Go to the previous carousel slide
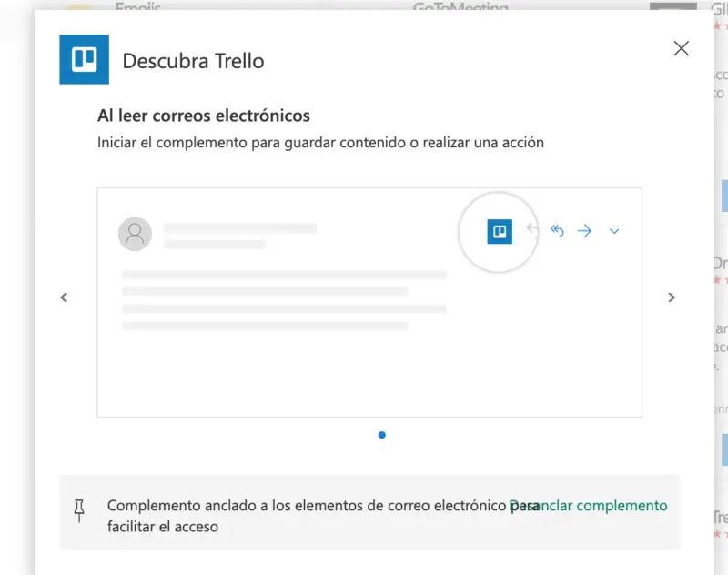Screen dimensions: 728x575 (x=64, y=298)
